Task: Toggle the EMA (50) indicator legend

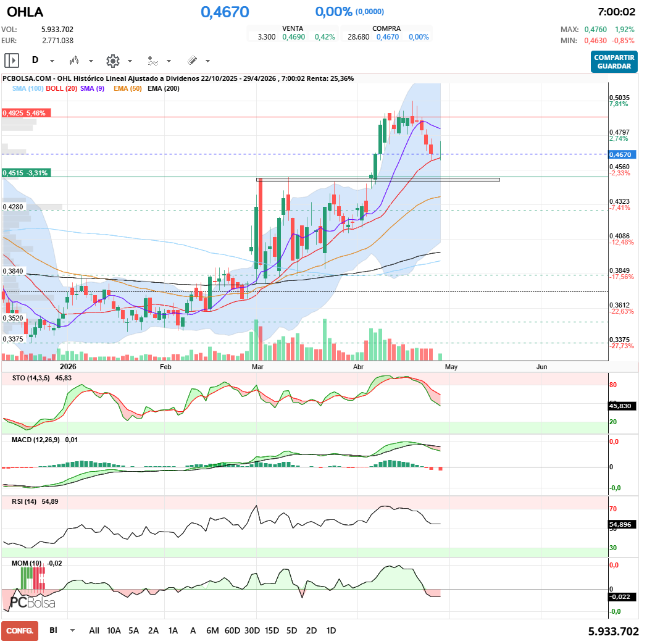Action: pyautogui.click(x=128, y=88)
